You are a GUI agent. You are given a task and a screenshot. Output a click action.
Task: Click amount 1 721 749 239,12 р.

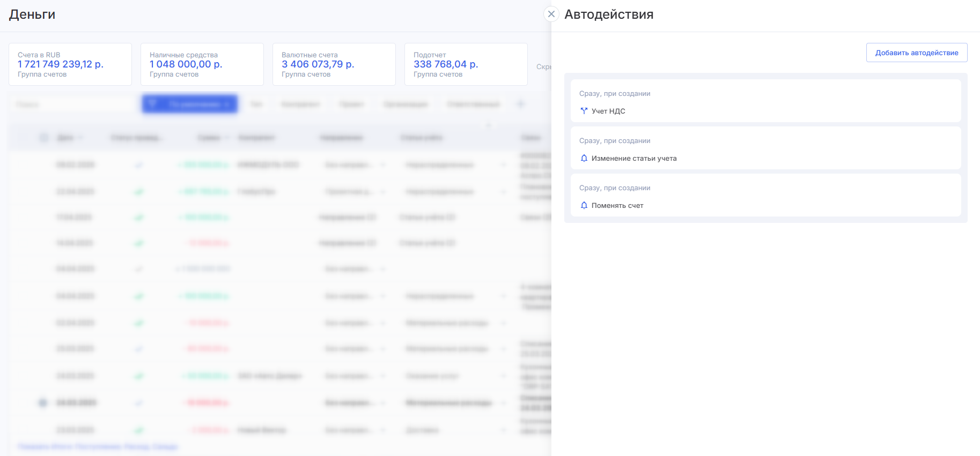pos(61,64)
